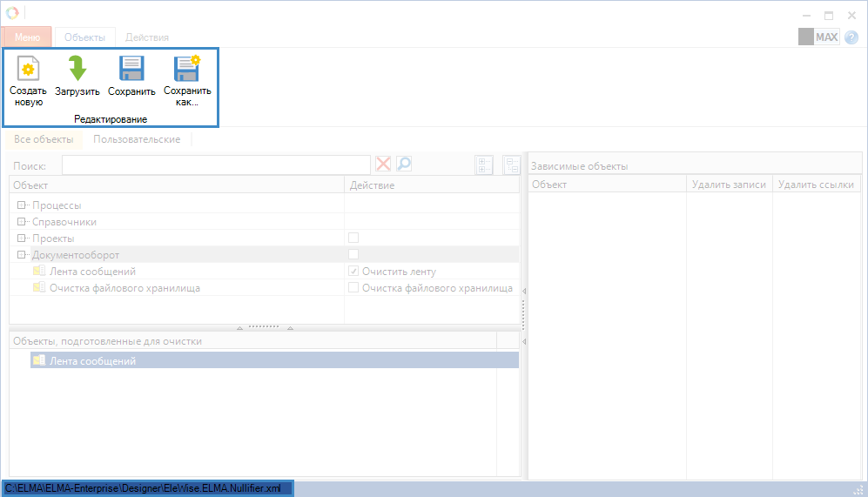Click the right up-arrow on horizontal splitter
The width and height of the screenshot is (868, 497).
click(x=290, y=327)
